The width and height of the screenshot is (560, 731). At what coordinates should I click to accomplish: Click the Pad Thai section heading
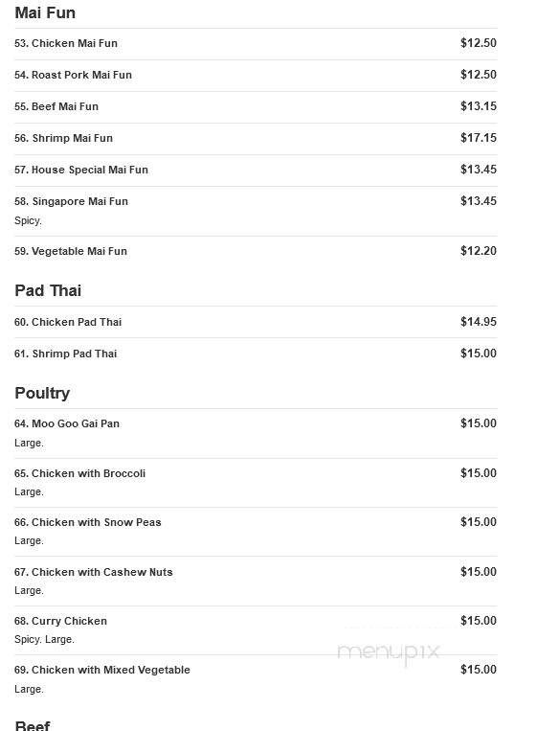48,290
